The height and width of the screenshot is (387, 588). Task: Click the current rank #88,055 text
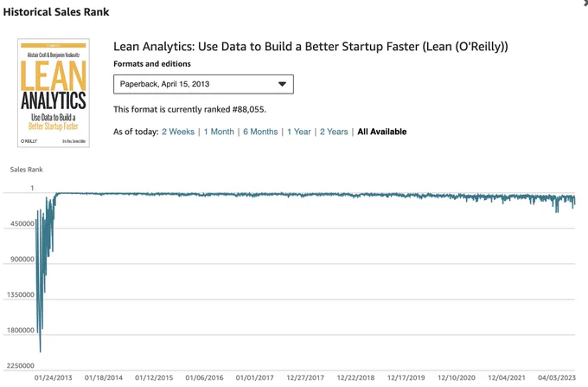tap(249, 110)
